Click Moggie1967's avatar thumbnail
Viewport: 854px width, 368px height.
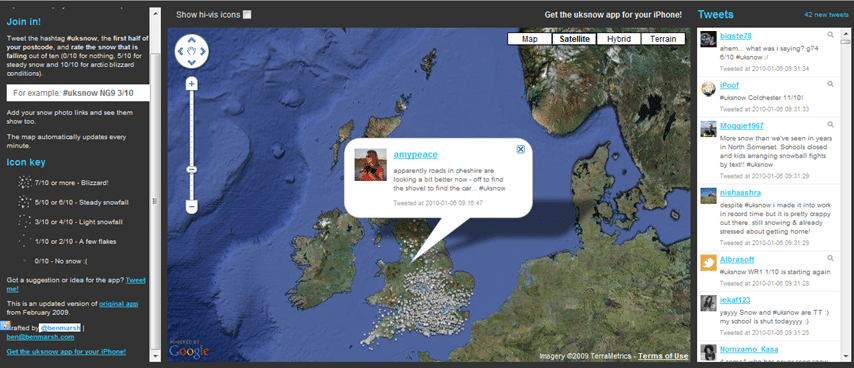point(708,129)
